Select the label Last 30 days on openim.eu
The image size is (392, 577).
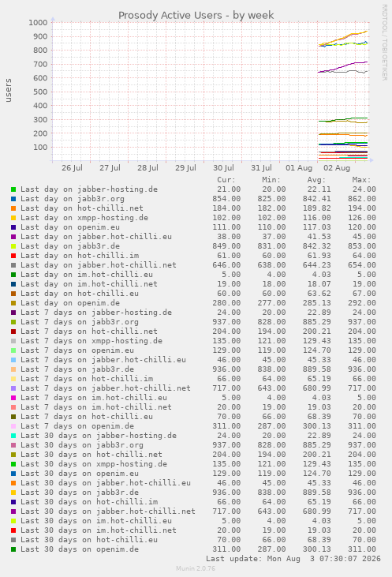(80, 474)
